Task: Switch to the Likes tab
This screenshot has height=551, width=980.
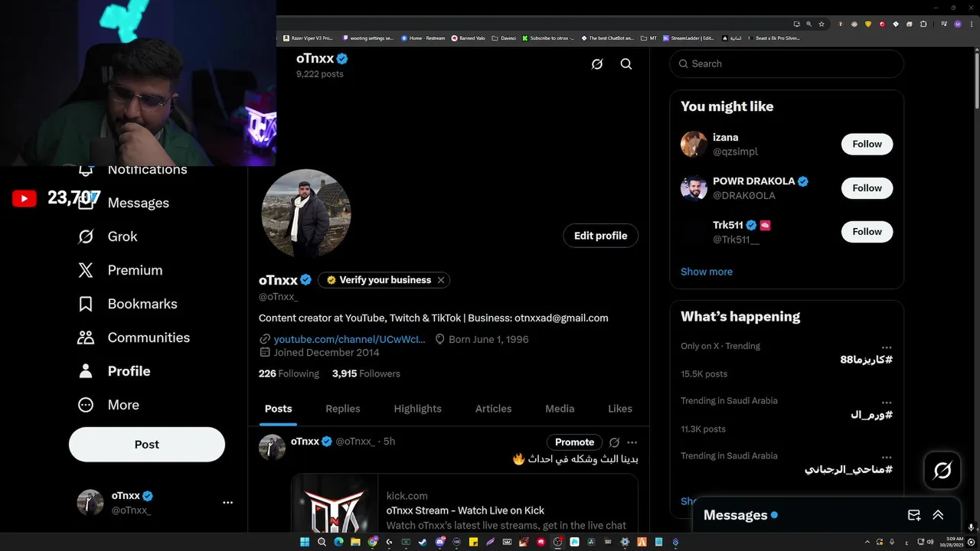Action: point(620,409)
